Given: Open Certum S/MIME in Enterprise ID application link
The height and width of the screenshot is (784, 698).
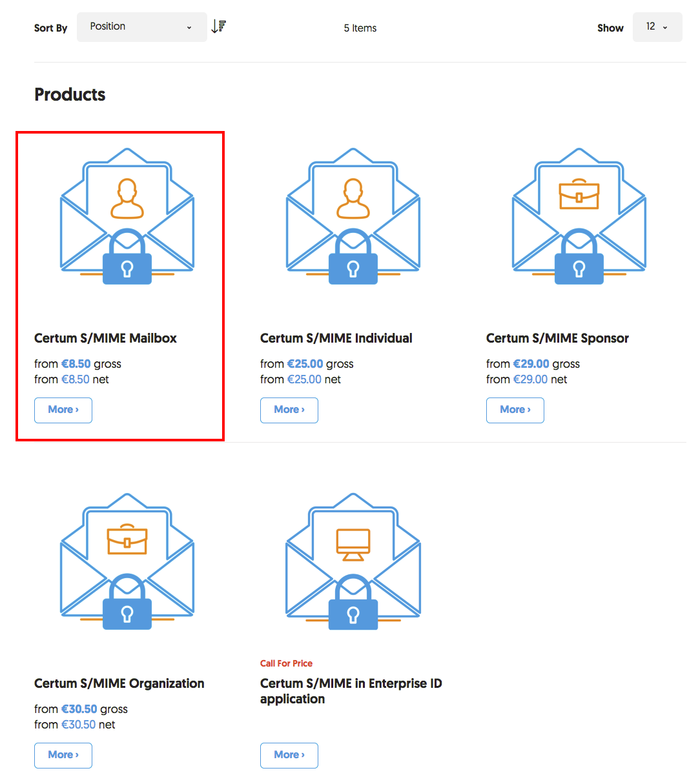Looking at the screenshot, I should pyautogui.click(x=351, y=690).
